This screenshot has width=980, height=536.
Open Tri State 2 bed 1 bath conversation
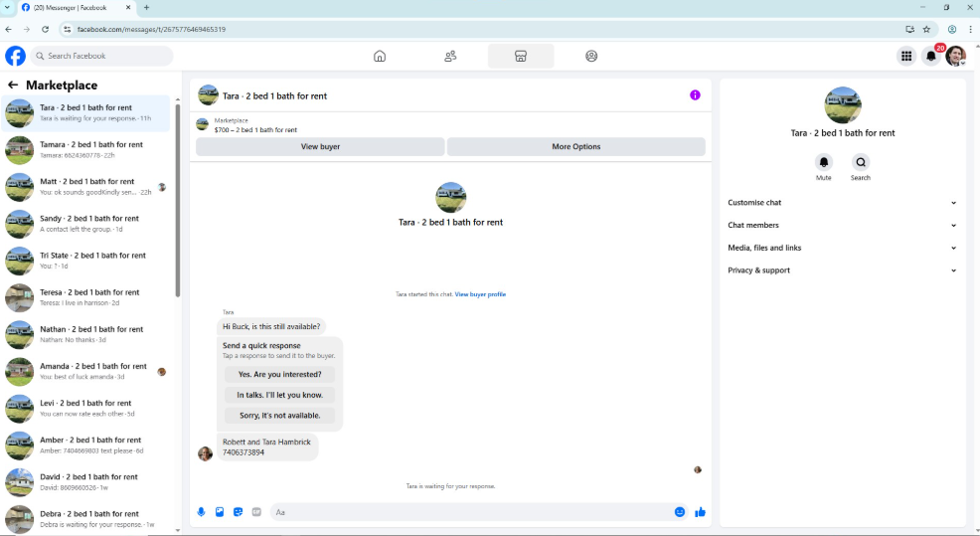[85, 261]
